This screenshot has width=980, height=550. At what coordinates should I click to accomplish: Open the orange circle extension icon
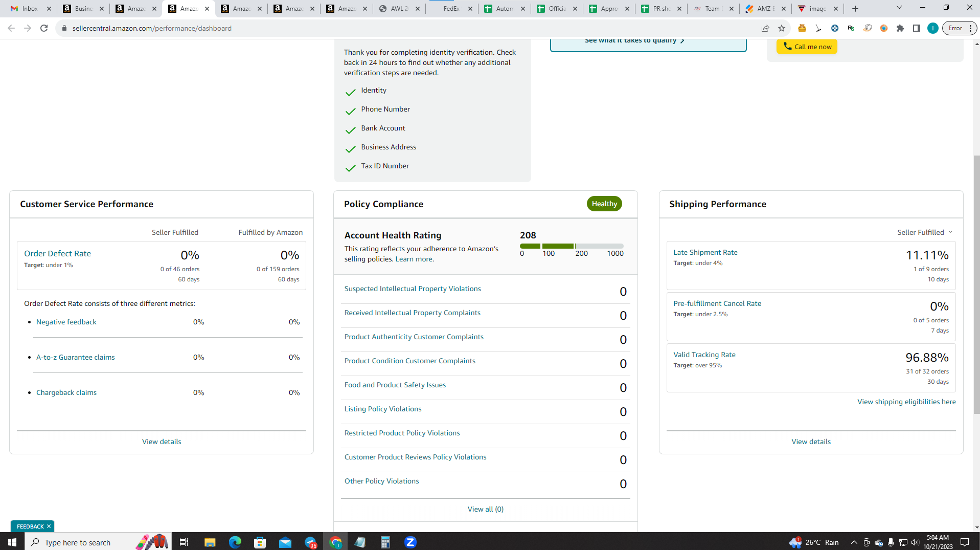[884, 28]
